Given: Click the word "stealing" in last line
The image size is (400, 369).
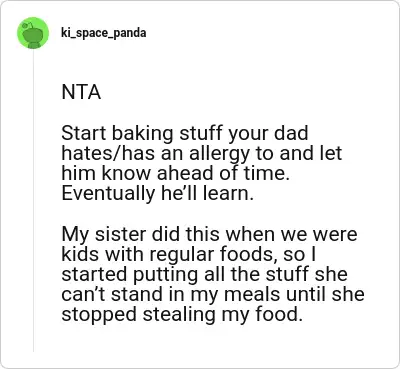Looking at the screenshot, I should [x=179, y=315].
